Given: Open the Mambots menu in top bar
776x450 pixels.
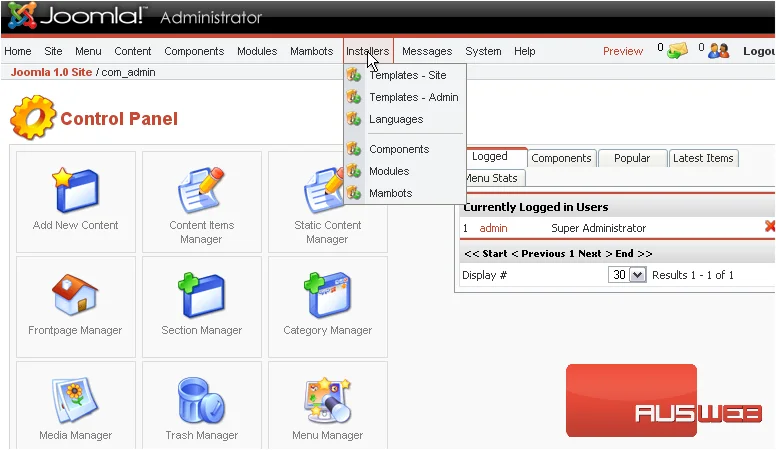Looking at the screenshot, I should click(312, 51).
